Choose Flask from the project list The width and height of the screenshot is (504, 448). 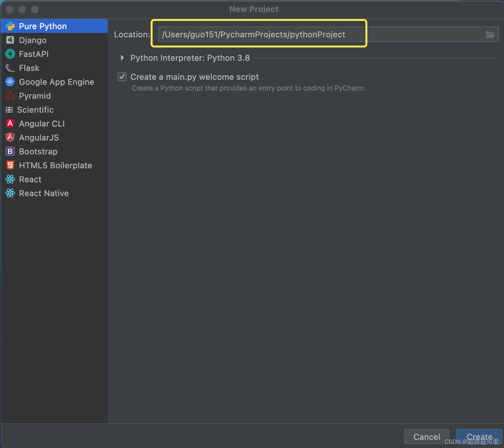[x=54, y=68]
